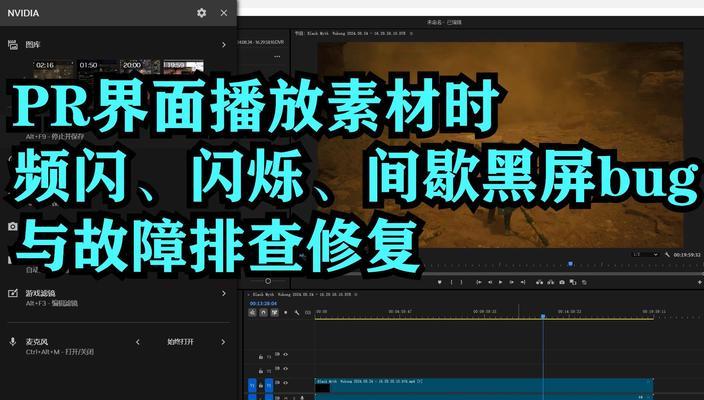Click the NVIDIA screenshot camera icon
Image resolution: width=704 pixels, height=400 pixels.
tap(13, 226)
